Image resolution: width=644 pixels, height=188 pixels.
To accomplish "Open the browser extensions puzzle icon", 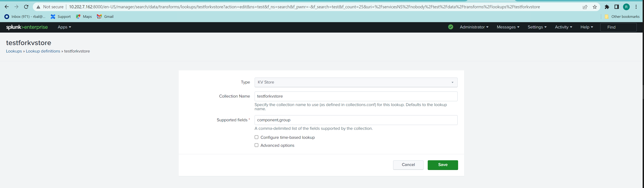I will click(x=607, y=7).
